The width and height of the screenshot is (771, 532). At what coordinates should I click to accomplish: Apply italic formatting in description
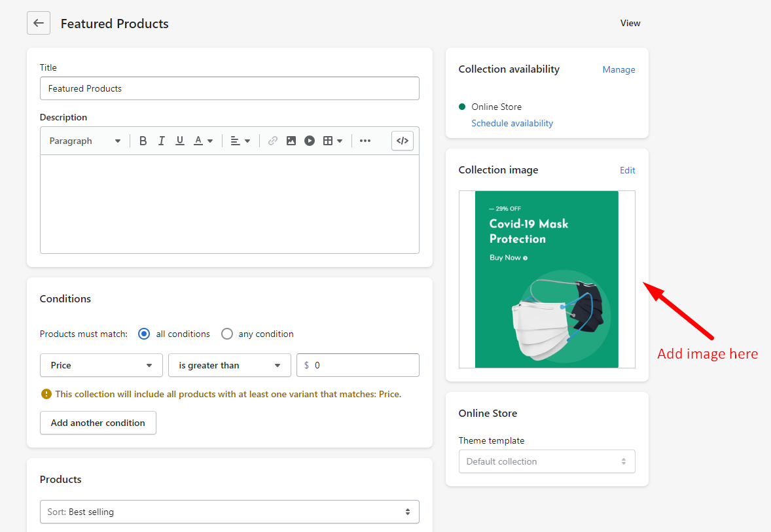point(161,141)
